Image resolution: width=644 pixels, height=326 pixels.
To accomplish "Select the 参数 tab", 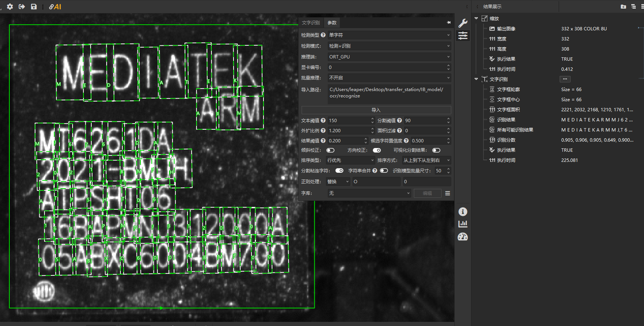I will [x=332, y=23].
